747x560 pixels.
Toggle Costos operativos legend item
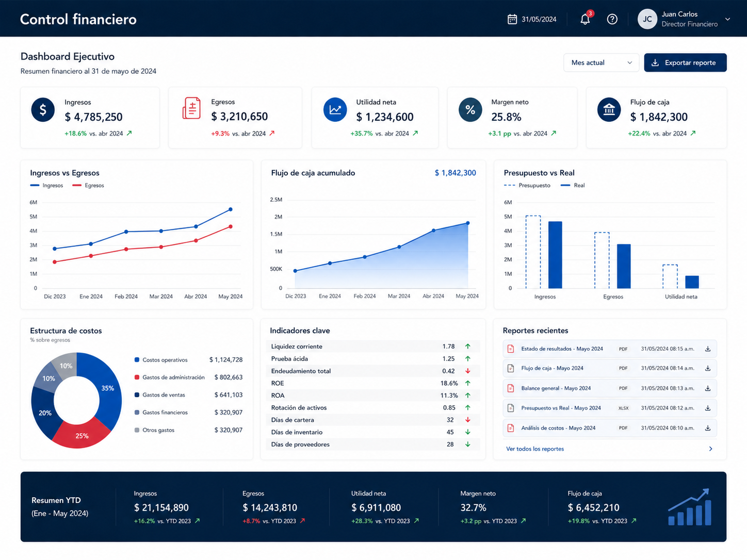(161, 360)
